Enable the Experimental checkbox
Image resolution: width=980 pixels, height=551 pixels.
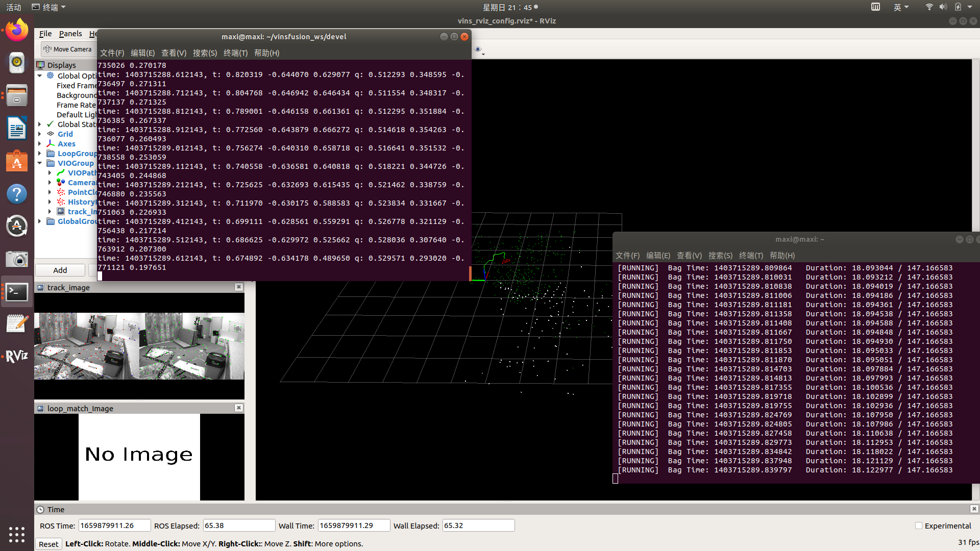pyautogui.click(x=919, y=526)
